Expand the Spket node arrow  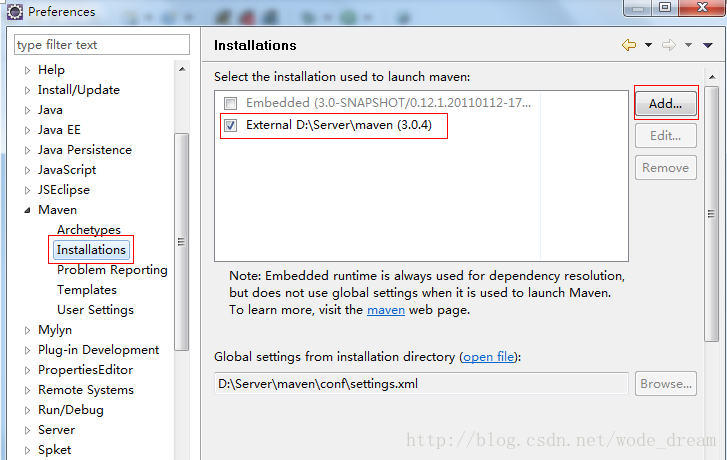point(27,450)
